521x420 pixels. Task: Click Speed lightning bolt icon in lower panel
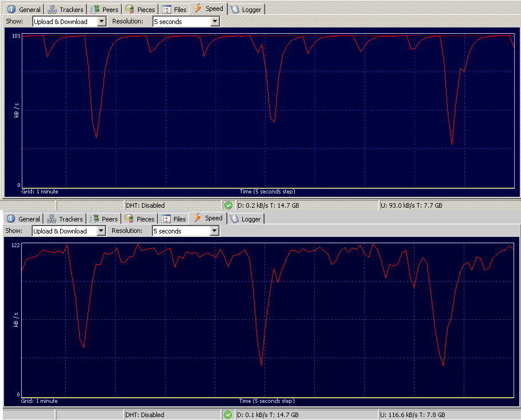point(198,218)
